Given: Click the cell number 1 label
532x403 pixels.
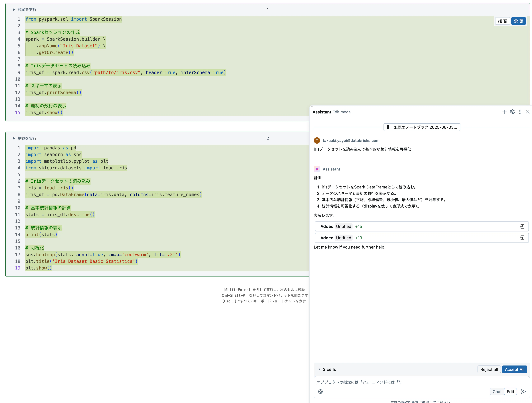Looking at the screenshot, I should 267,10.
